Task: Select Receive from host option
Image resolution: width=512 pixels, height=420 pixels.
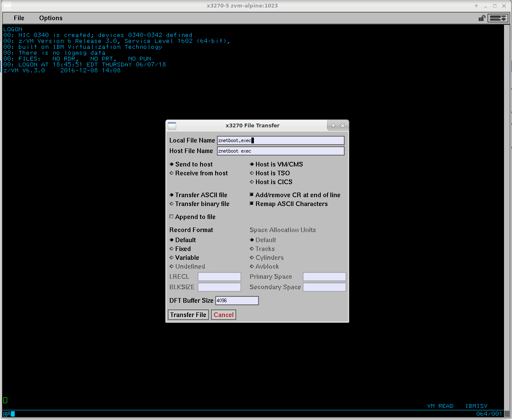Action: (199, 173)
